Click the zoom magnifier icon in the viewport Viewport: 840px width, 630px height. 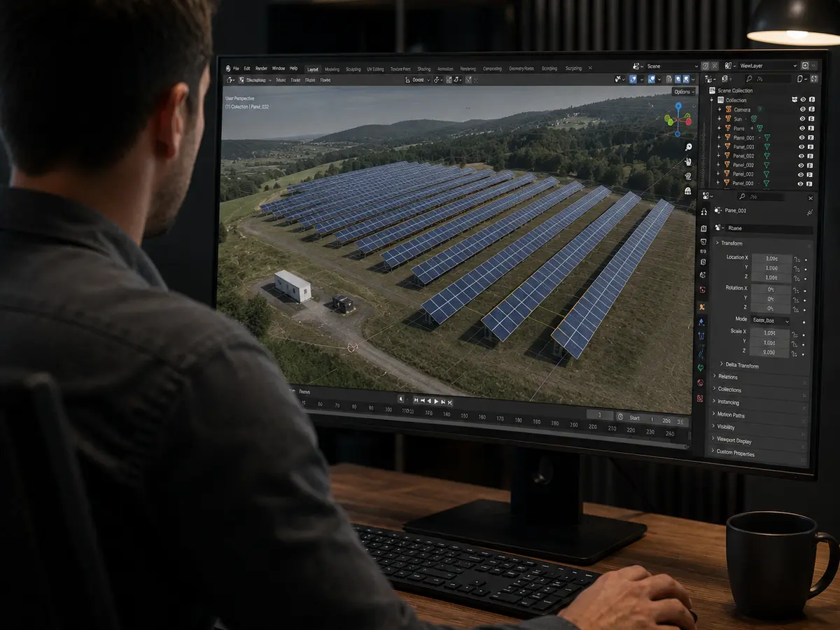(689, 146)
